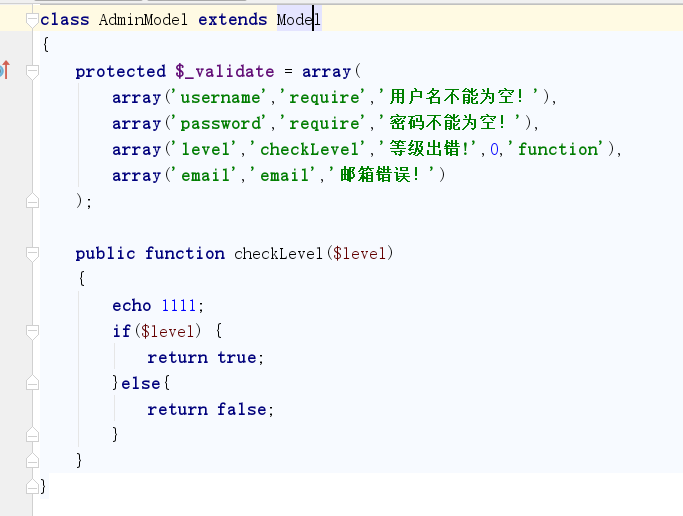The height and width of the screenshot is (516, 683).
Task: Click the else keyword
Action: click(138, 383)
